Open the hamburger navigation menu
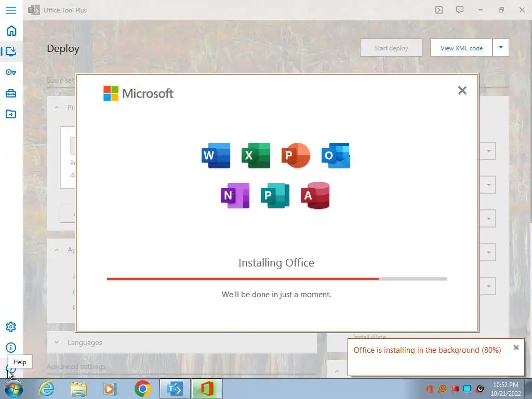Image resolution: width=532 pixels, height=399 pixels. click(x=11, y=10)
